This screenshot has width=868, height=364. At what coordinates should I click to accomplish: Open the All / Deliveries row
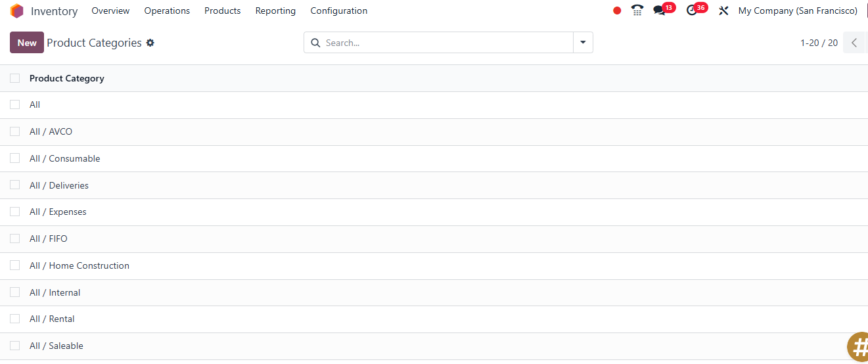coord(434,185)
